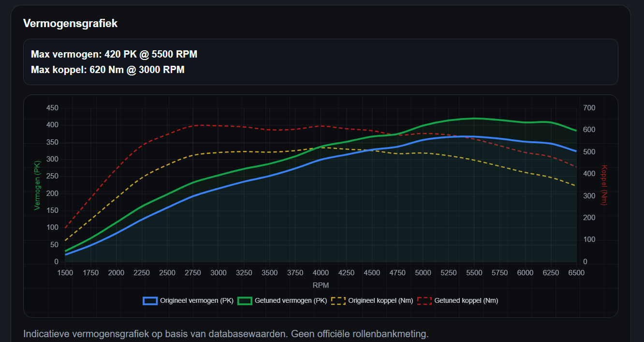The image size is (644, 342).
Task: Click the green tuned power curve peak at 5500 RPM
Action: 474,118
